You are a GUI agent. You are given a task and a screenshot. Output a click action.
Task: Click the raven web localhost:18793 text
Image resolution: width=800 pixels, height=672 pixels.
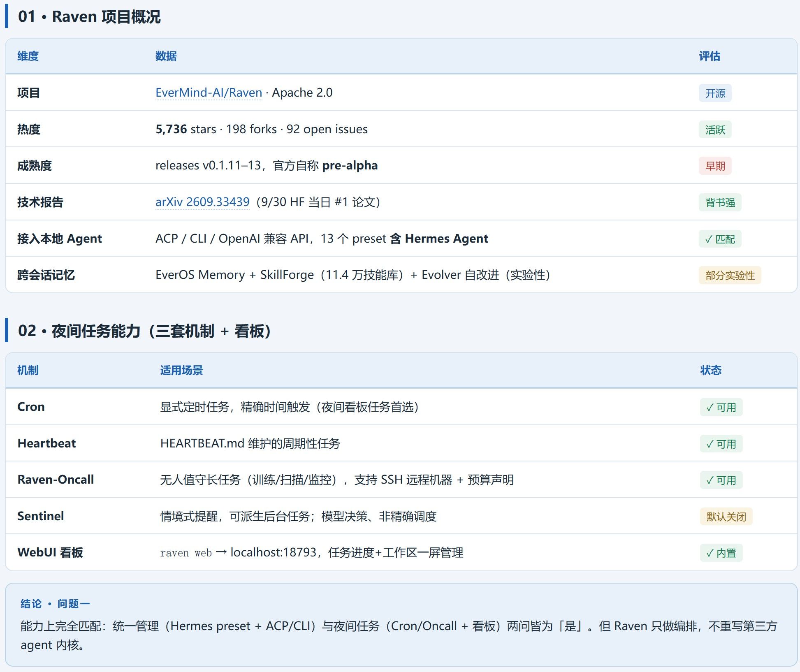coord(312,552)
